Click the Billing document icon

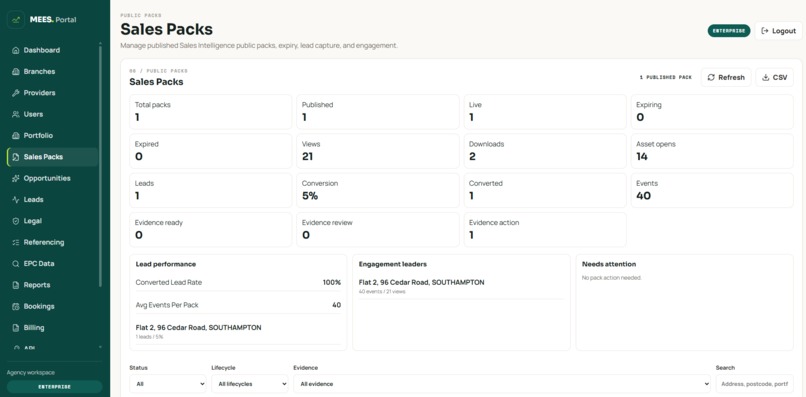15,328
